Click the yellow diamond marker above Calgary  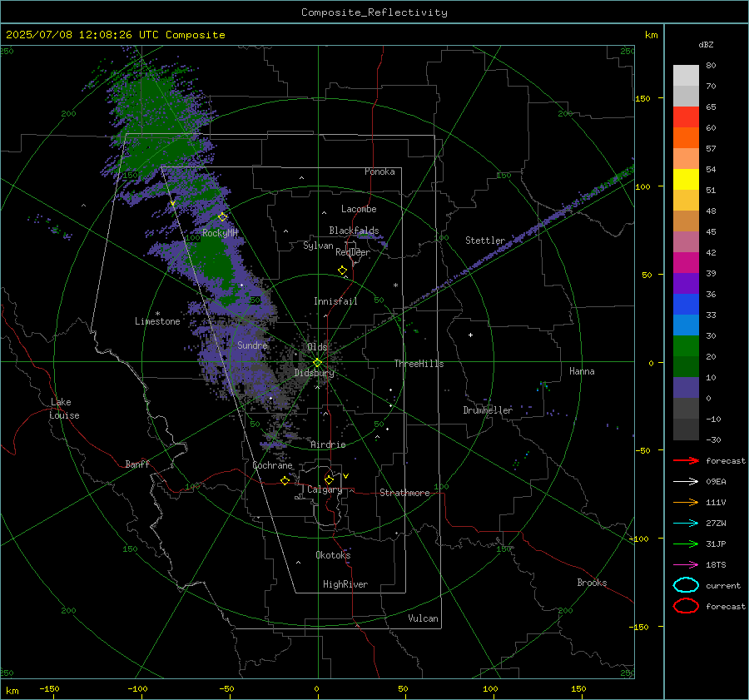[x=329, y=479]
